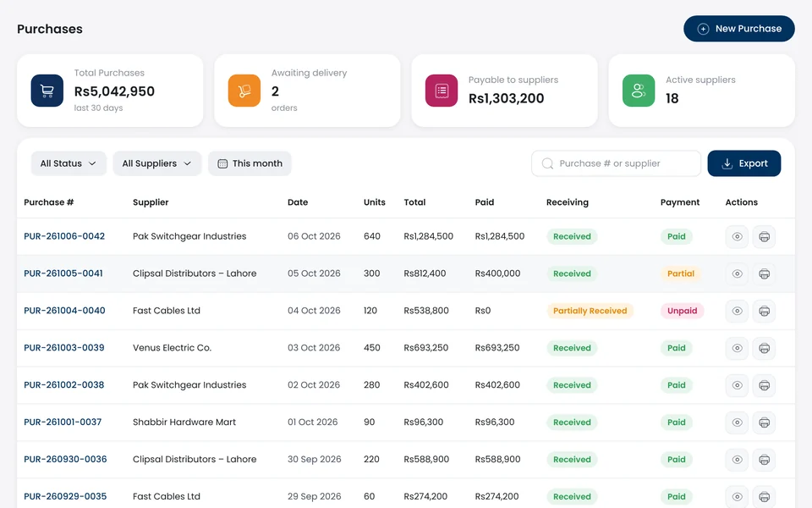Open purchase link PUR-261004-0040
This screenshot has height=508, width=812.
coord(64,311)
